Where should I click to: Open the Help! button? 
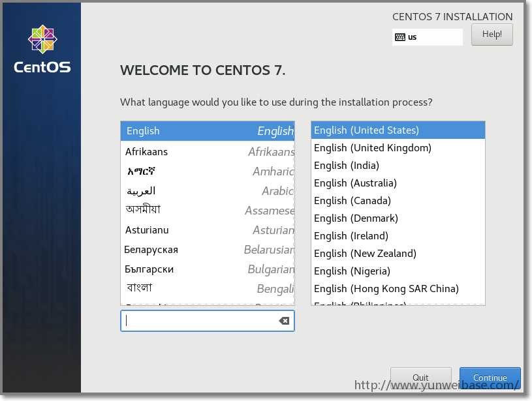pyautogui.click(x=492, y=35)
